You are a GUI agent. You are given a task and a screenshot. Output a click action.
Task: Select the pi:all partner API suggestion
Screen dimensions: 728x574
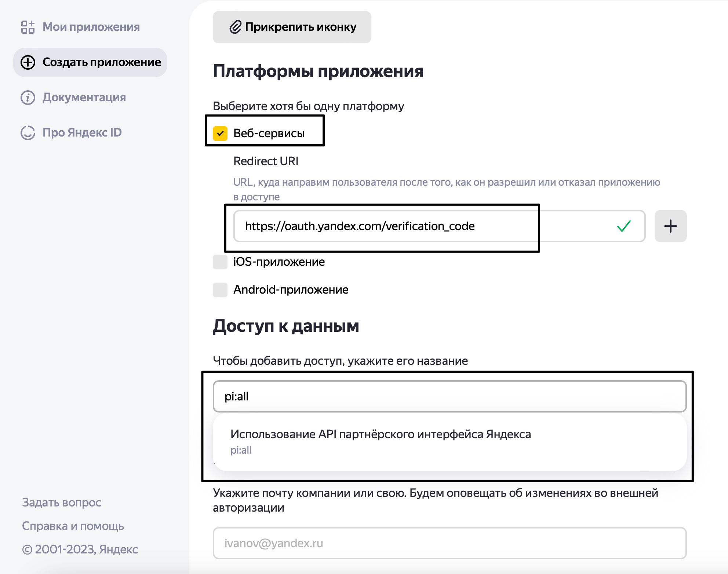(380, 441)
